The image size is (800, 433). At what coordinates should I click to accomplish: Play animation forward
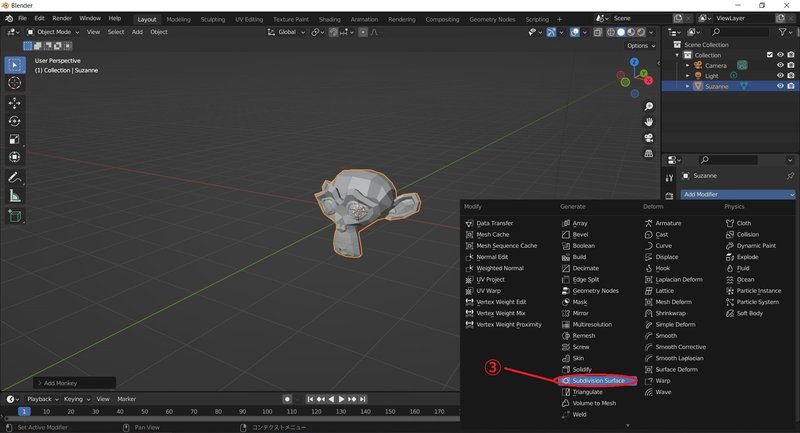342,399
